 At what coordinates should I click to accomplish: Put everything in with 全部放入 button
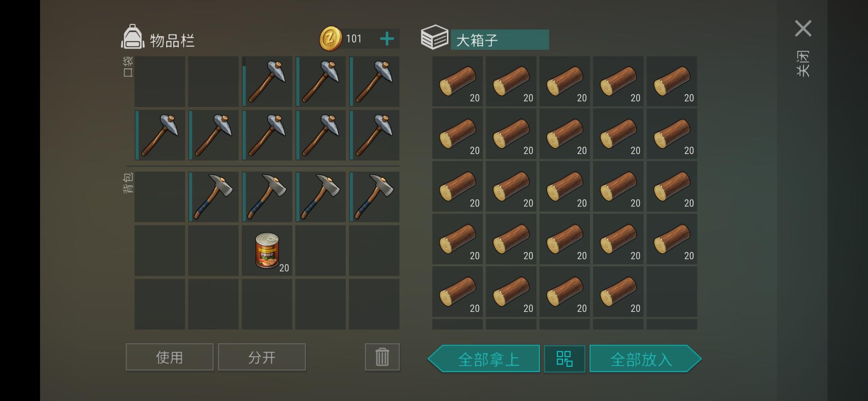(x=645, y=359)
